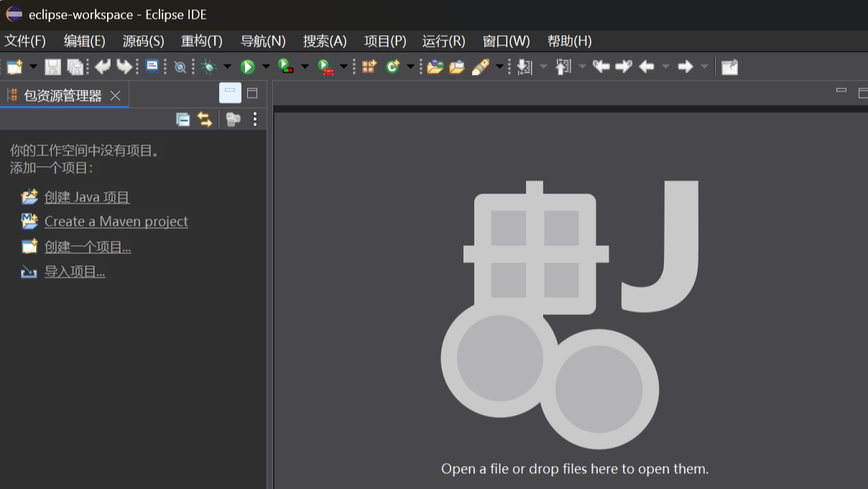Open the Package Explorer view menu (three dots)
Image resolution: width=868 pixels, height=489 pixels.
[x=254, y=119]
